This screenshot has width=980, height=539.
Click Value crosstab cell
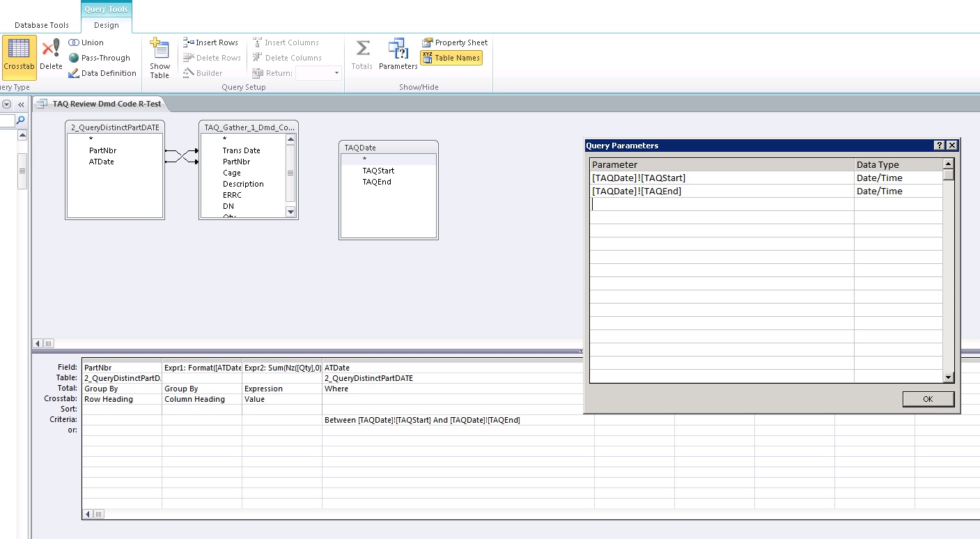(x=282, y=399)
